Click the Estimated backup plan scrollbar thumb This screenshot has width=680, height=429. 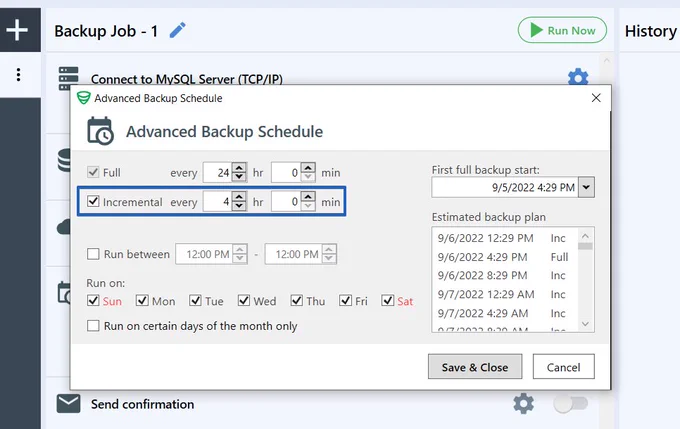click(585, 246)
